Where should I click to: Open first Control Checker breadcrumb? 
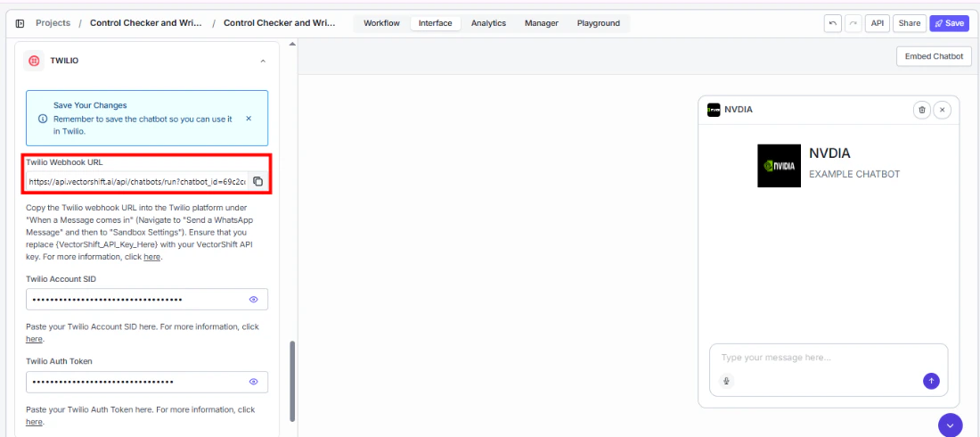[146, 23]
